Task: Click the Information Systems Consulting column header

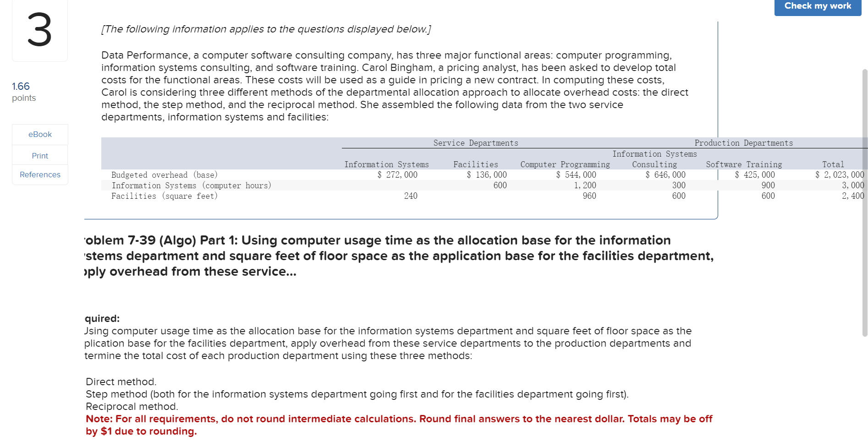Action: coord(654,159)
